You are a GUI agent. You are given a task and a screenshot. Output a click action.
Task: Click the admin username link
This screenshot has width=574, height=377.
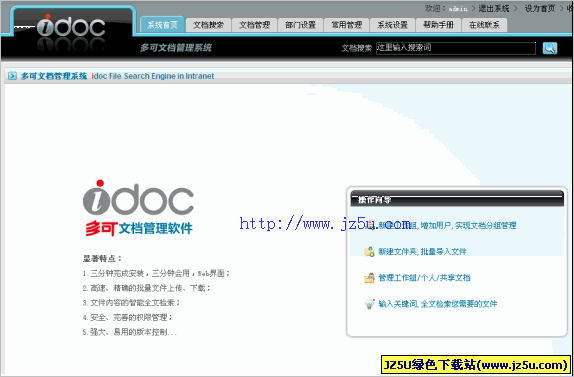coord(458,9)
